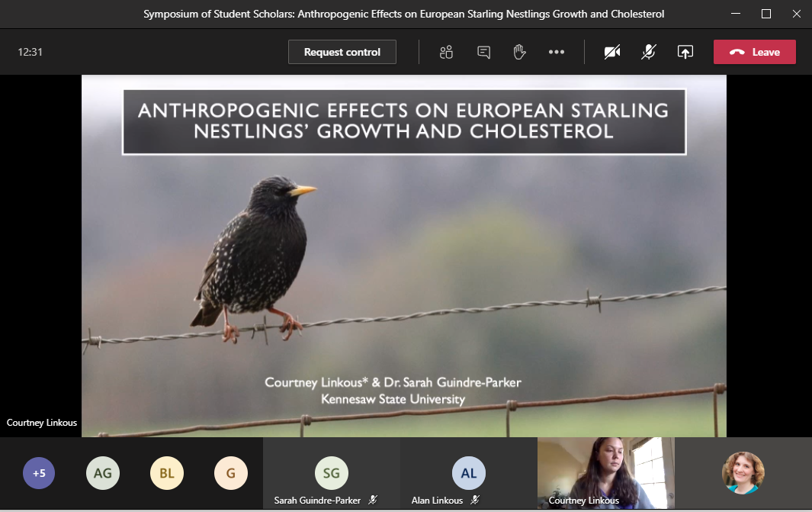Select Alan Linkous's participant tile

pos(468,473)
